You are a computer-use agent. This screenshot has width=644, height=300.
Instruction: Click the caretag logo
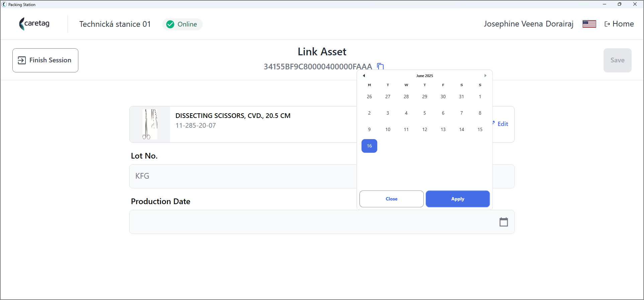tap(34, 24)
